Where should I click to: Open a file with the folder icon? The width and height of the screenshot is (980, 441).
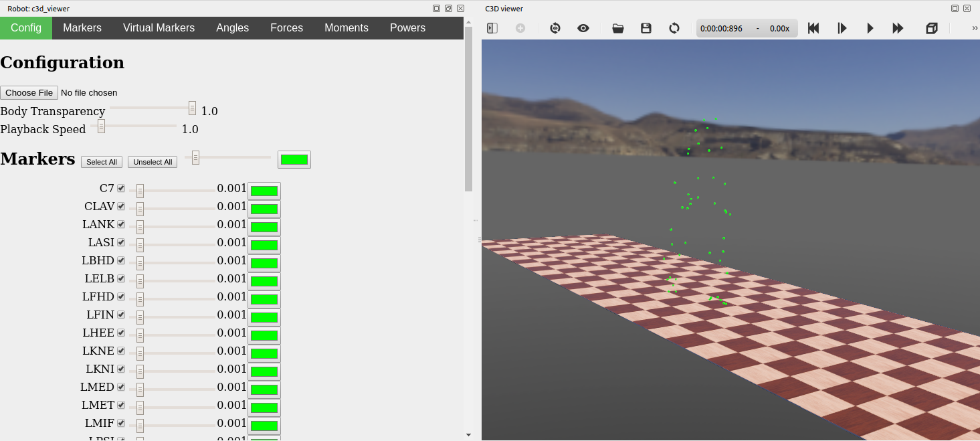[618, 28]
